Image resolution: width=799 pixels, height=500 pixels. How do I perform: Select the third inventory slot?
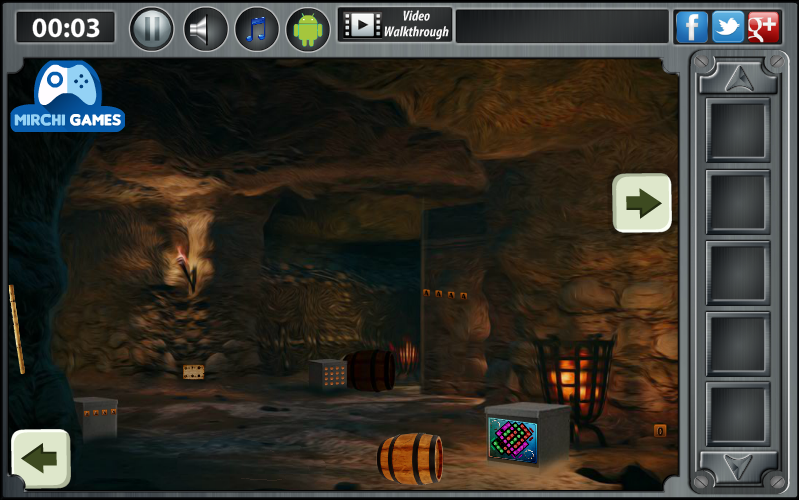tap(737, 273)
